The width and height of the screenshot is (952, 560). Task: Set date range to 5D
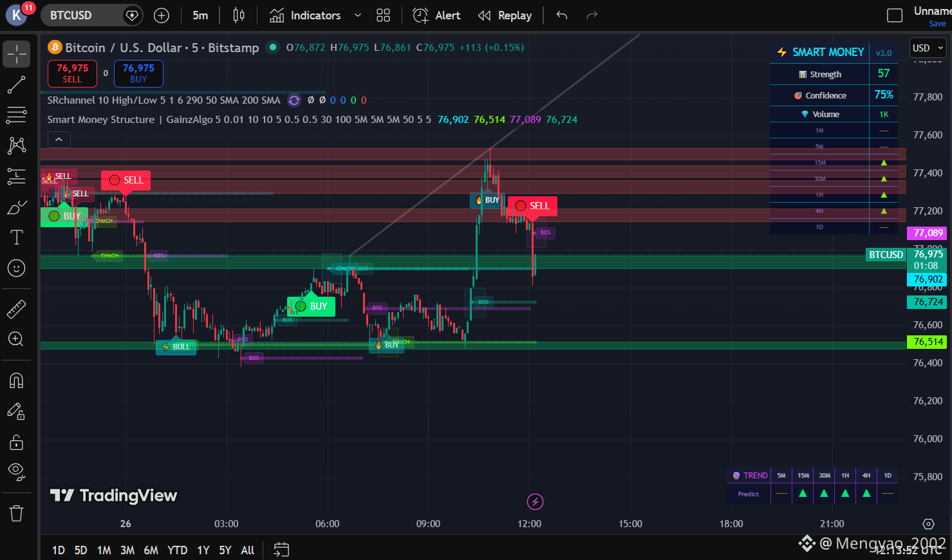(x=80, y=550)
